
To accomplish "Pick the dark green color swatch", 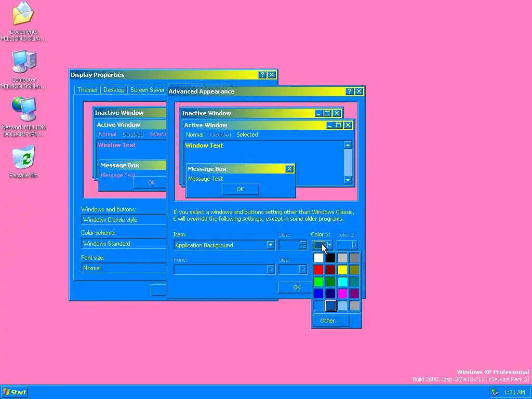I will [x=330, y=282].
